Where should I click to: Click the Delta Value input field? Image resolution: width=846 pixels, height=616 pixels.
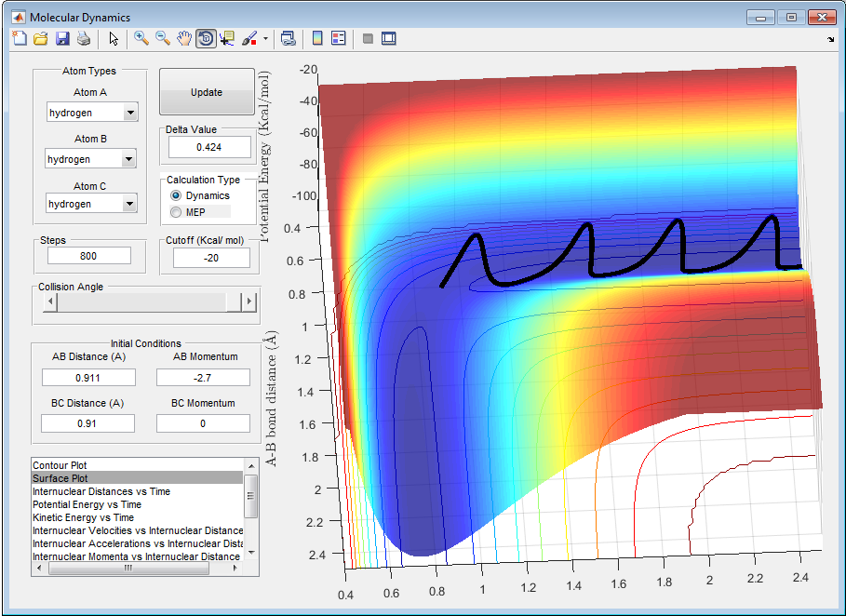pyautogui.click(x=209, y=147)
